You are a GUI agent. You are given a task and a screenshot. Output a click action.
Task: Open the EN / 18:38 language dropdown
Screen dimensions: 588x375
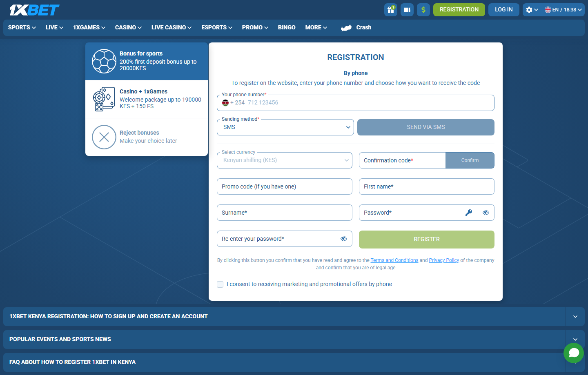coord(563,10)
